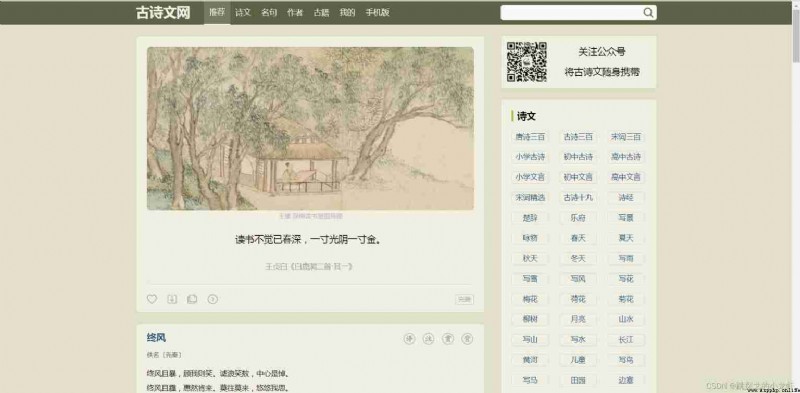800x393 pixels.
Task: Open the 〔先秦〕 dynasty link
Action: coord(171,355)
